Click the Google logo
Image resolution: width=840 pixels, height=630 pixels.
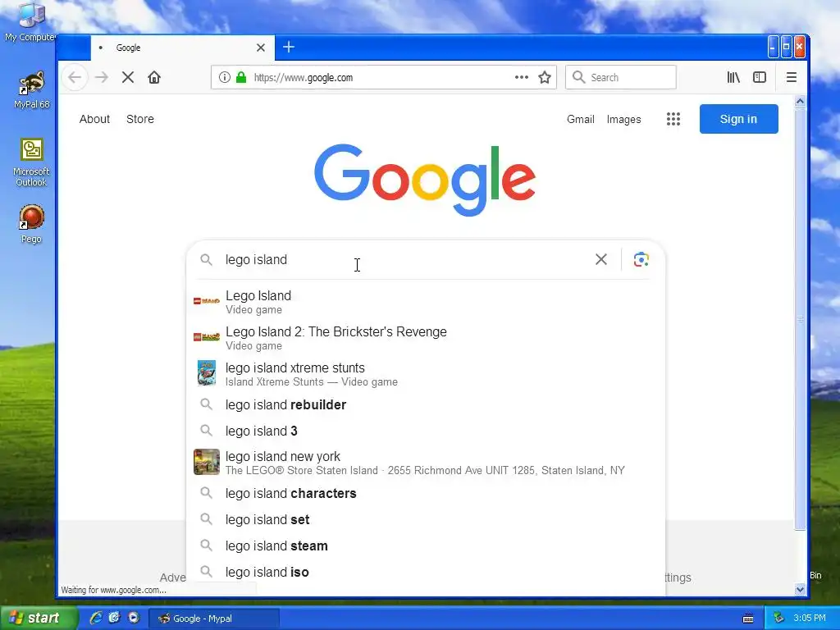coord(425,180)
